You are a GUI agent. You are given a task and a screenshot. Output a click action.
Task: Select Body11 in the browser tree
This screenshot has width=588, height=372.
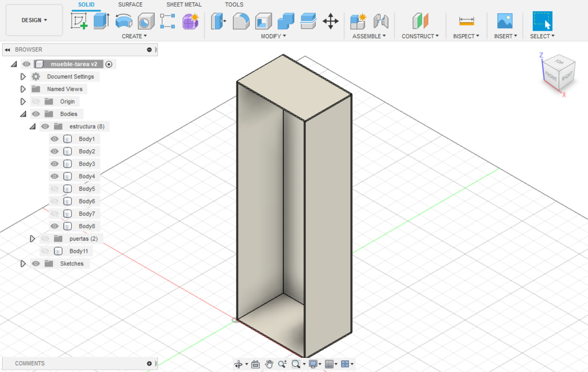(x=79, y=251)
